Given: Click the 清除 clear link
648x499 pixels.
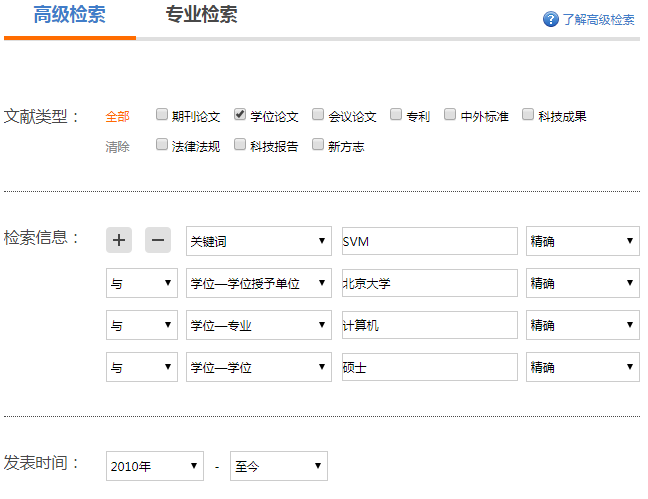Looking at the screenshot, I should point(117,146).
